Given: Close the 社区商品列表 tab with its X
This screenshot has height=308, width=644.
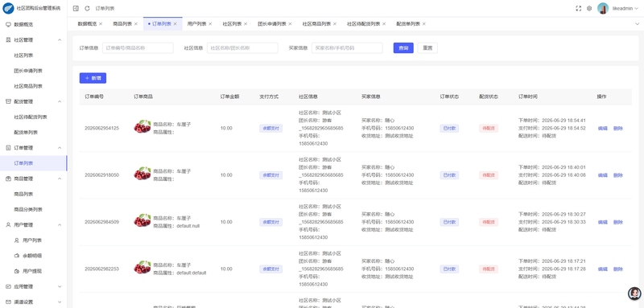Looking at the screenshot, I should [x=335, y=24].
